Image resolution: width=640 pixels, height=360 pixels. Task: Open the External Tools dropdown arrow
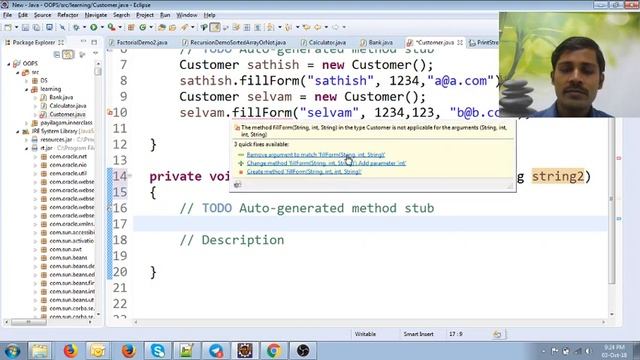(x=120, y=27)
